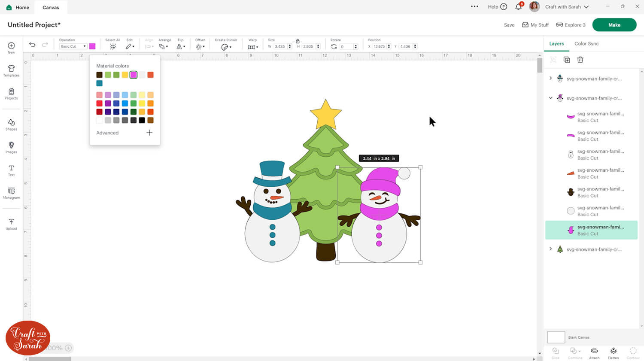The width and height of the screenshot is (644, 361).
Task: Open the Operation Basic Cut dropdown
Action: click(x=73, y=46)
